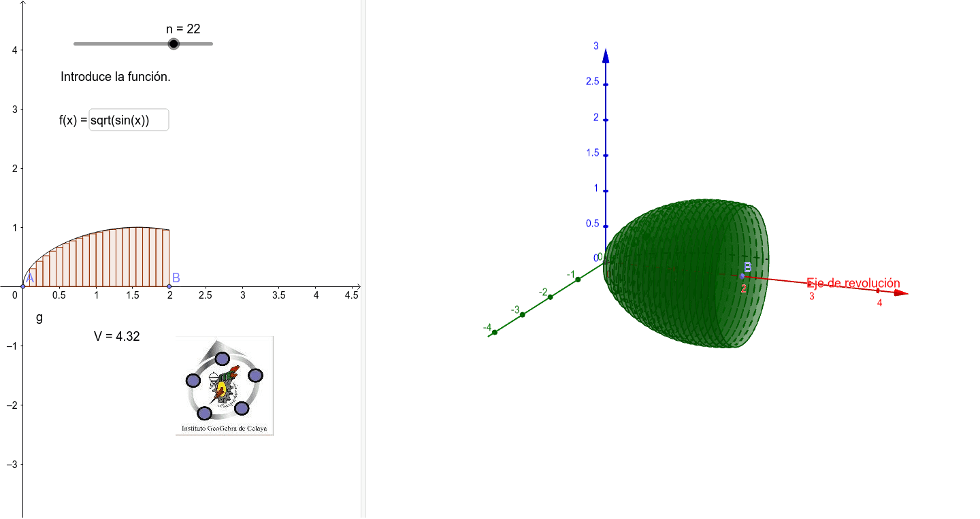Click the 'f(x) =' label
Viewport: 980px width, 519px height.
point(73,121)
